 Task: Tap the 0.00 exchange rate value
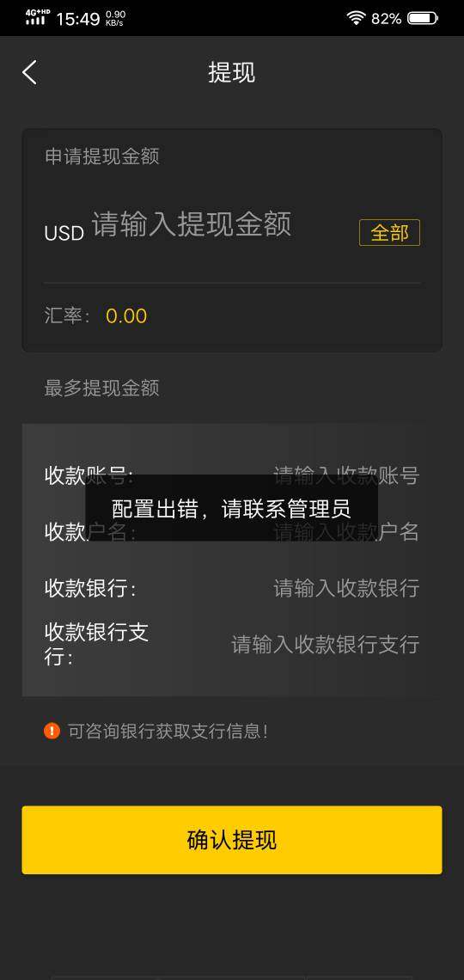[126, 315]
